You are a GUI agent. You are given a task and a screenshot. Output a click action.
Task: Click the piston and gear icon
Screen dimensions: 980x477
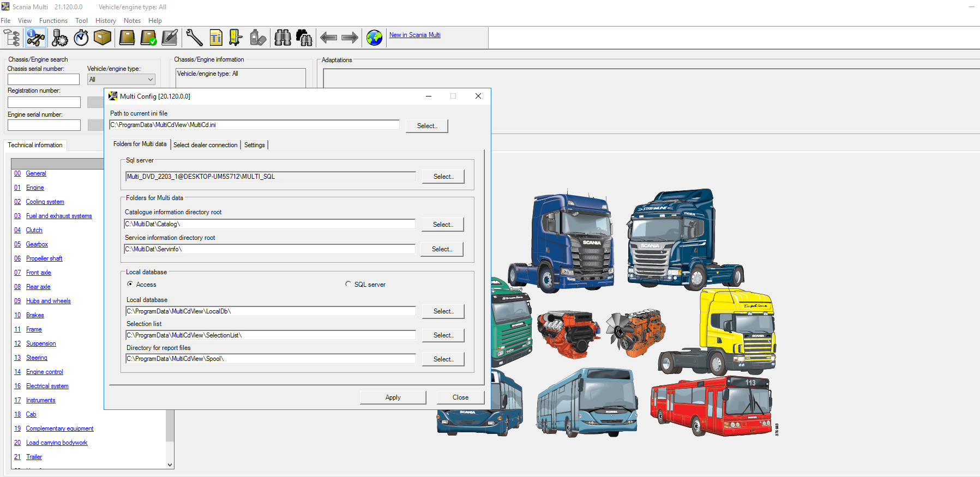point(59,38)
